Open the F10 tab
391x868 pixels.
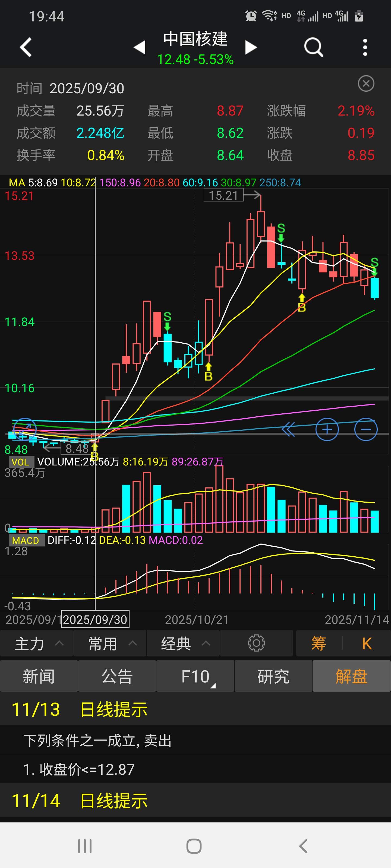(x=195, y=676)
